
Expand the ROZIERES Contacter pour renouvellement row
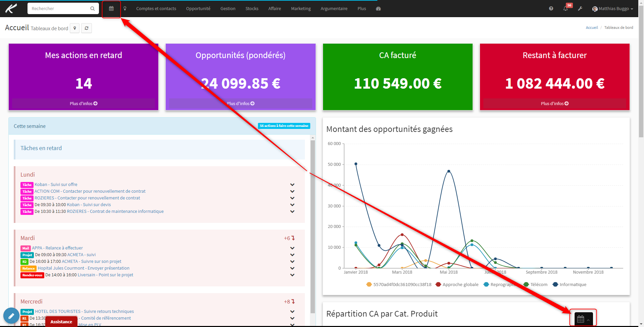pyautogui.click(x=292, y=198)
